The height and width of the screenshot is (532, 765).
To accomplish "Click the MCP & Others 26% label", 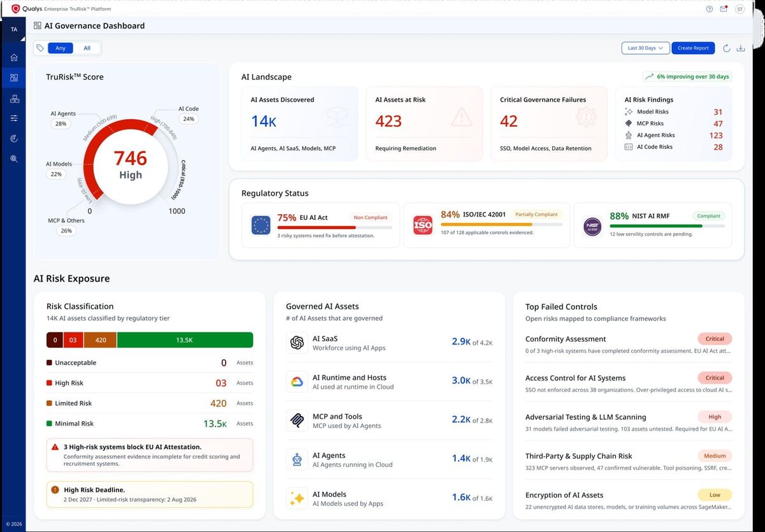I will coord(66,226).
